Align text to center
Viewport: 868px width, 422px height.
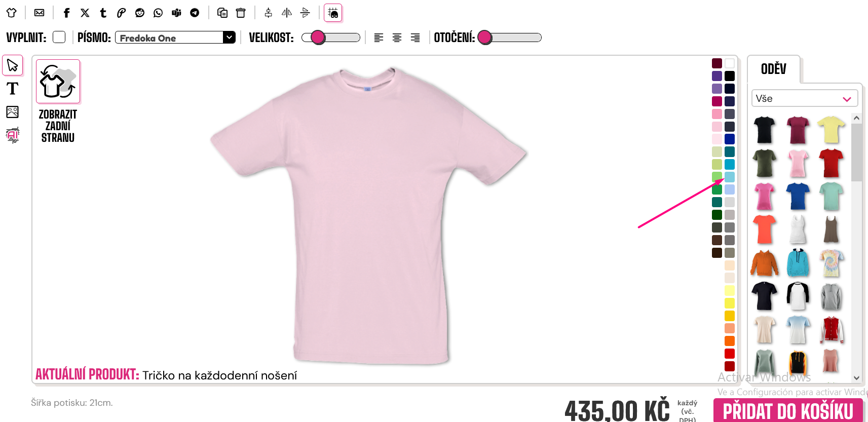[397, 37]
